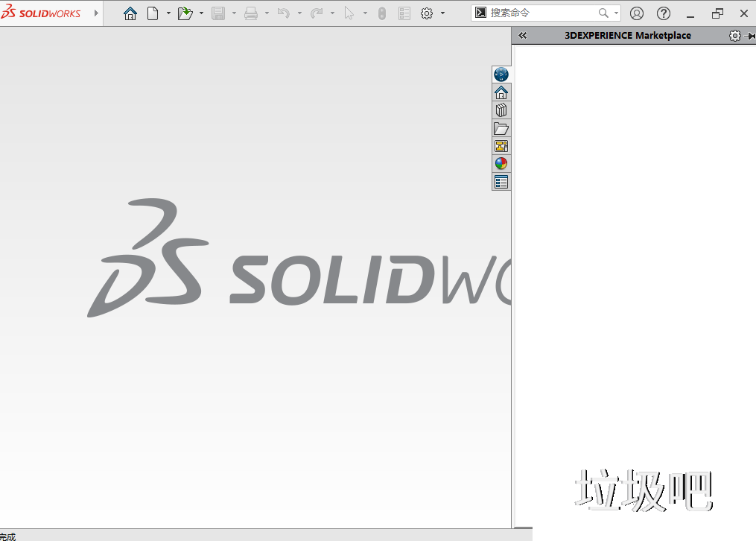Click the Home welcome icon in top toolbar
This screenshot has width=756, height=541.
[x=130, y=13]
